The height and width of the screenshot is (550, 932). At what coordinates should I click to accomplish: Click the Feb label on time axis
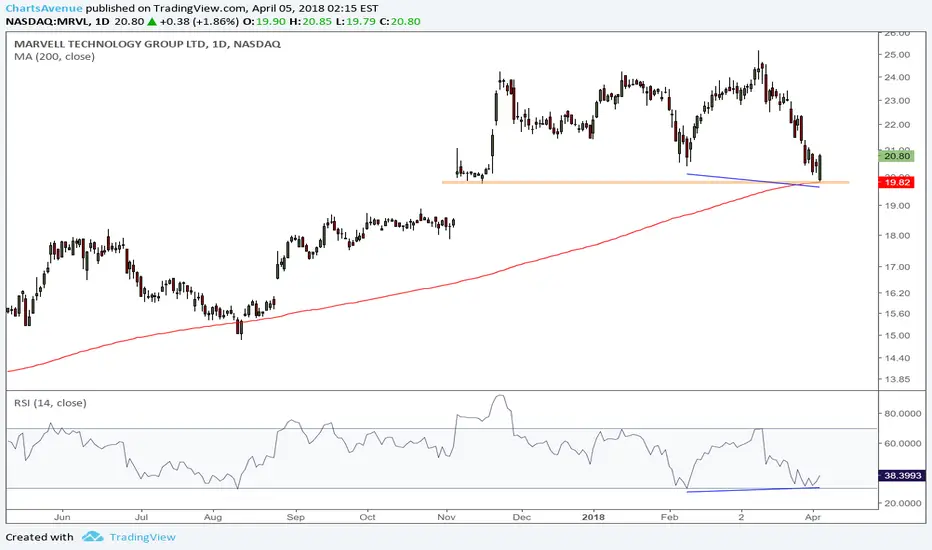click(x=669, y=517)
